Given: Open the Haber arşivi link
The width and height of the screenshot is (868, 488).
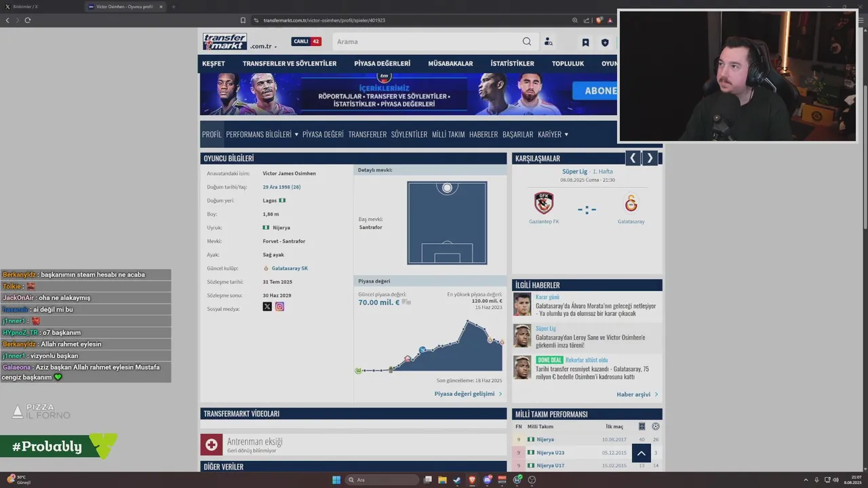Looking at the screenshot, I should coord(637,394).
